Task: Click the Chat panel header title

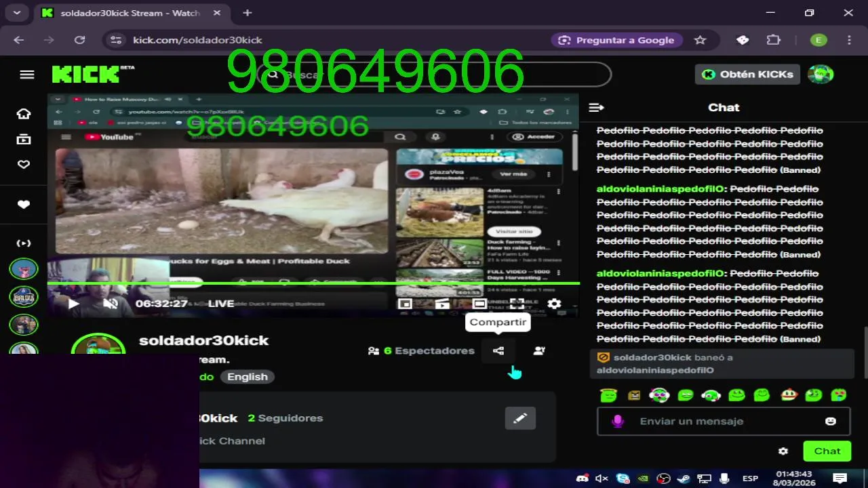Action: (x=724, y=107)
